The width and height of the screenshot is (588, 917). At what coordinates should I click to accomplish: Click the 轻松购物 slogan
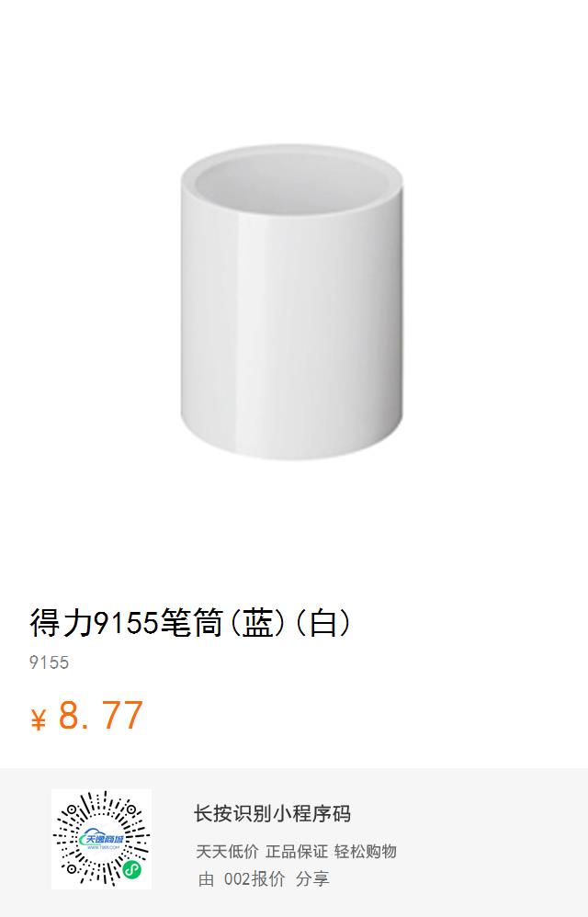366,851
